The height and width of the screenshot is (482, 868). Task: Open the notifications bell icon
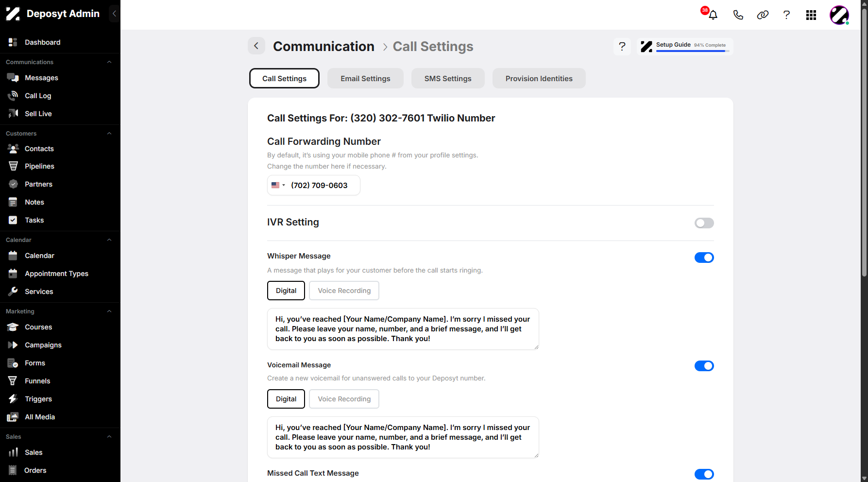[x=713, y=15]
